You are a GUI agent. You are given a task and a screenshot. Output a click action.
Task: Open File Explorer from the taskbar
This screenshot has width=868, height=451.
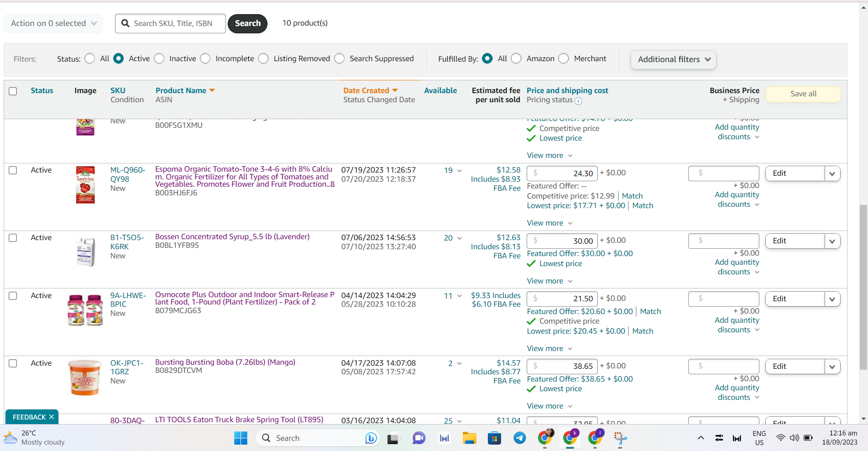(x=469, y=438)
